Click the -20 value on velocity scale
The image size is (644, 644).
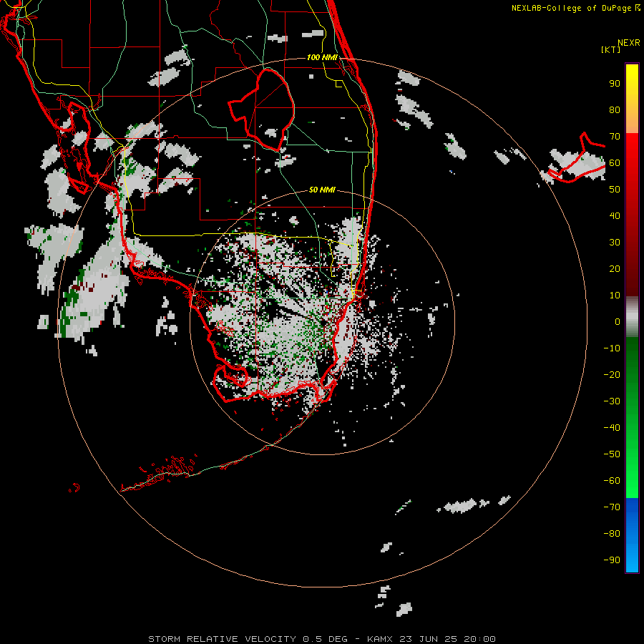point(612,375)
